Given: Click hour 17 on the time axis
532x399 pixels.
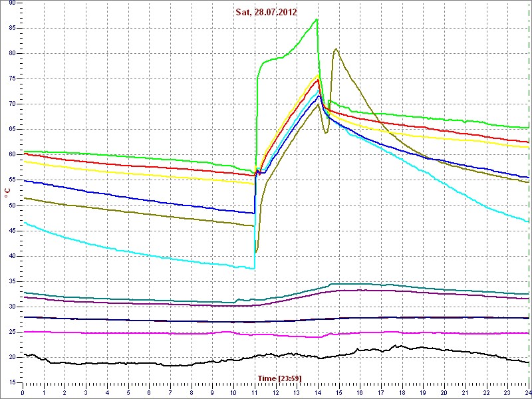Looking at the screenshot, I should 381,392.
